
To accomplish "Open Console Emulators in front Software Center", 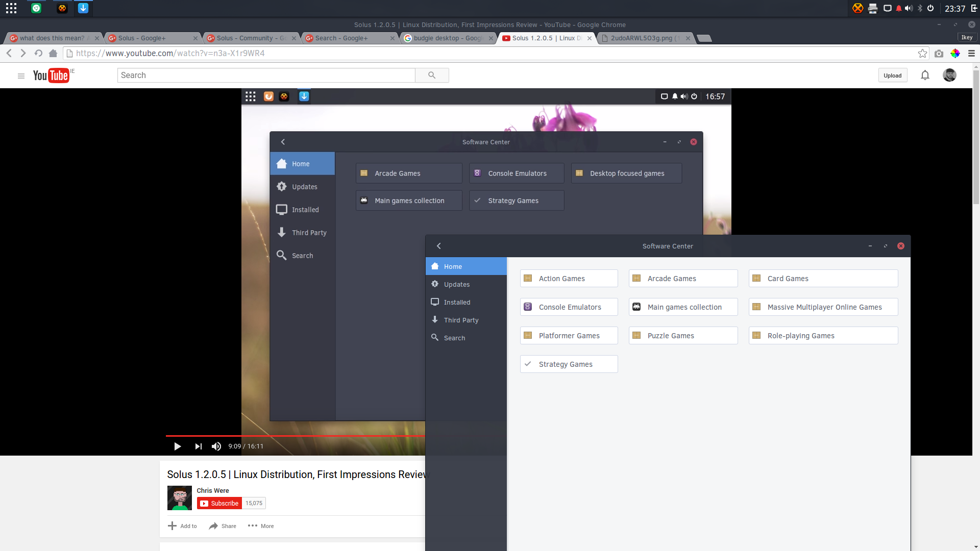I will click(569, 307).
